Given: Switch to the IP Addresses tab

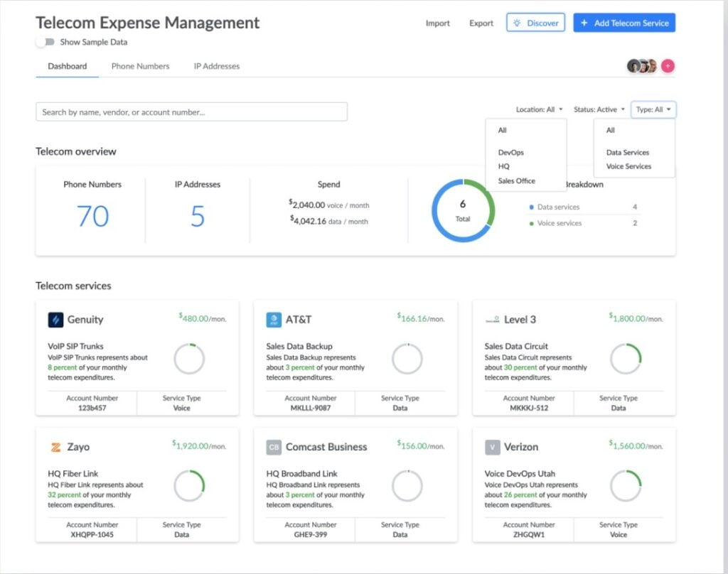Looking at the screenshot, I should pyautogui.click(x=217, y=66).
